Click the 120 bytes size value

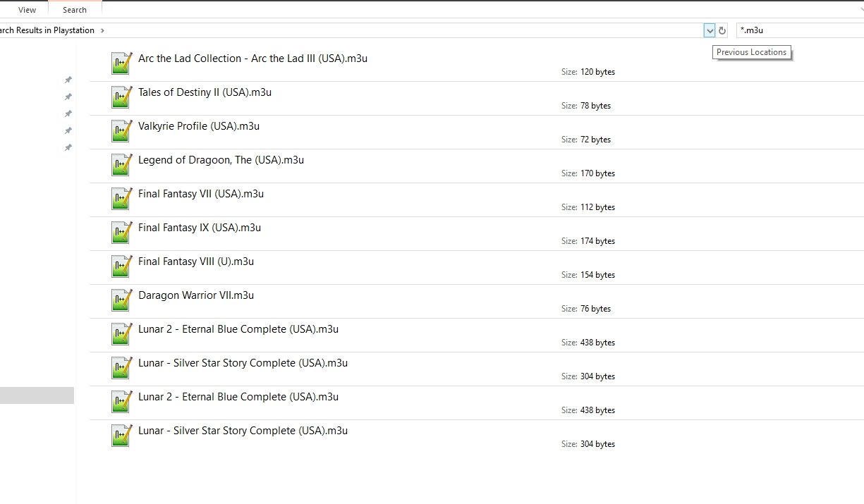(597, 72)
